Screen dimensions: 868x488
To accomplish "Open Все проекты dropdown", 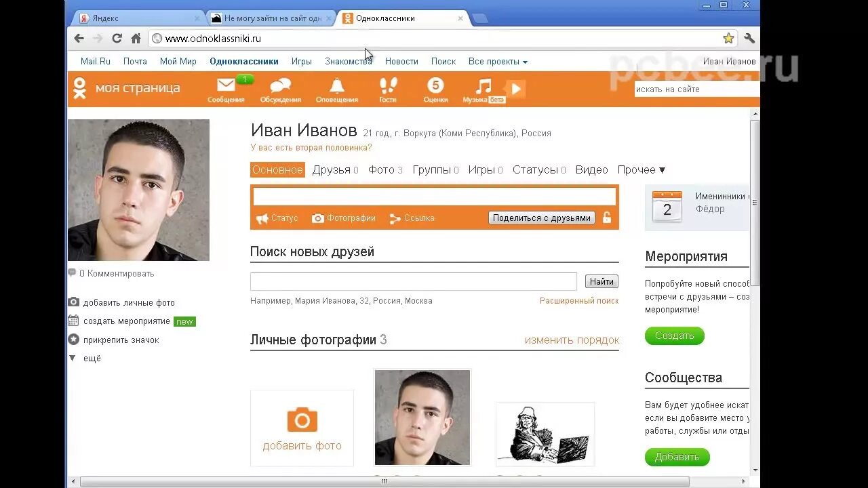I will tap(498, 61).
